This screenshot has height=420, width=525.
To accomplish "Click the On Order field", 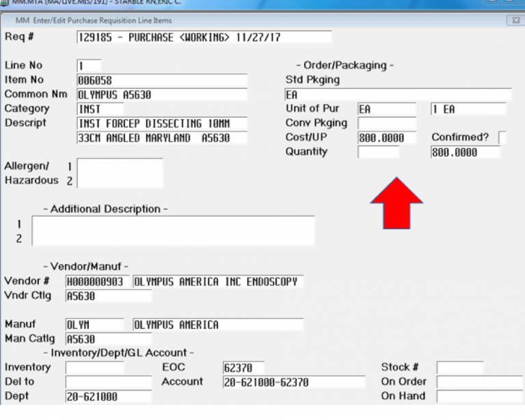I will point(479,382).
